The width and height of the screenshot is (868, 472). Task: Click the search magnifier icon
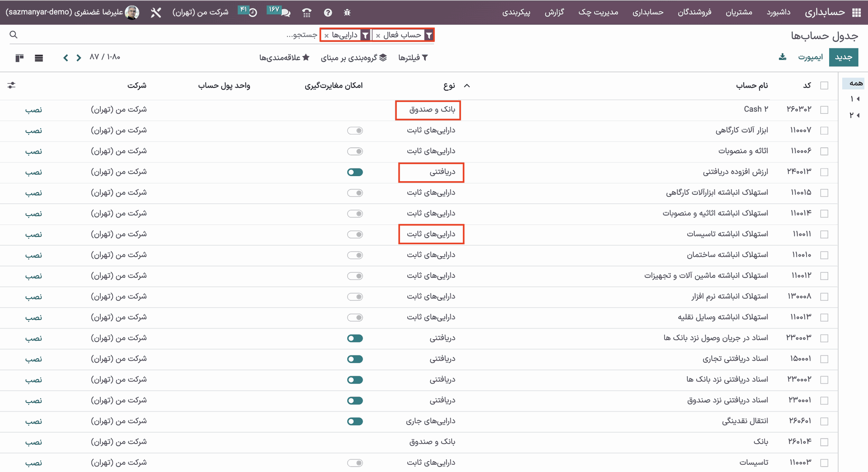14,35
